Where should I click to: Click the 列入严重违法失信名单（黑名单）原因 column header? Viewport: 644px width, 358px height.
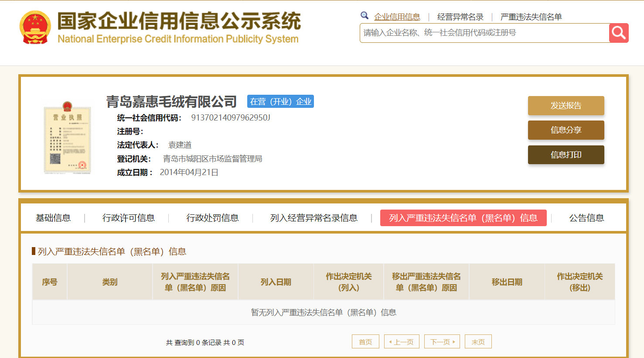(x=195, y=282)
